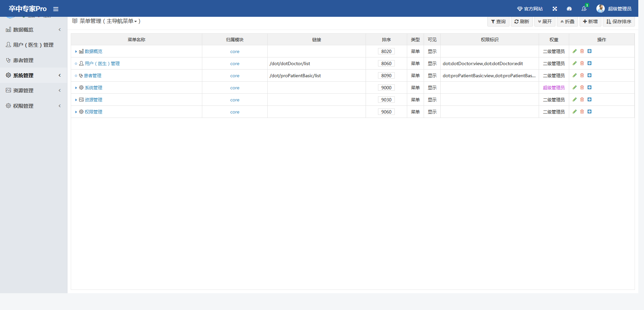Focus the sort field with value 8090
The width and height of the screenshot is (644, 310).
[x=386, y=76]
